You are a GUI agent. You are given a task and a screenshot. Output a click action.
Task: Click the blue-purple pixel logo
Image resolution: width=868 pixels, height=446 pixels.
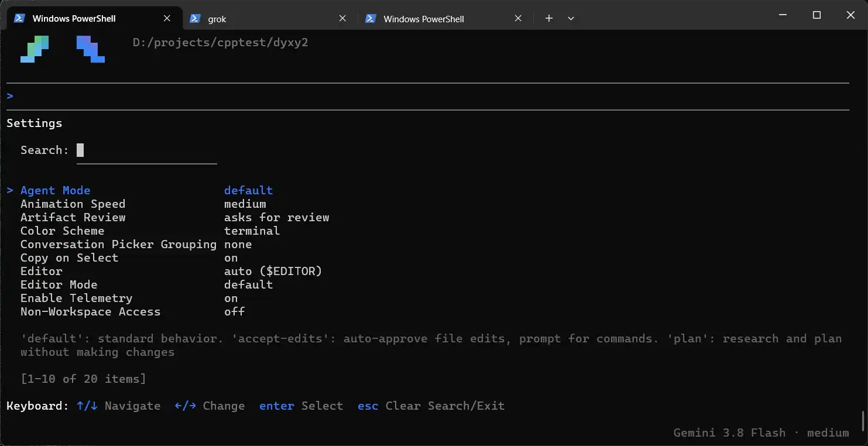91,49
